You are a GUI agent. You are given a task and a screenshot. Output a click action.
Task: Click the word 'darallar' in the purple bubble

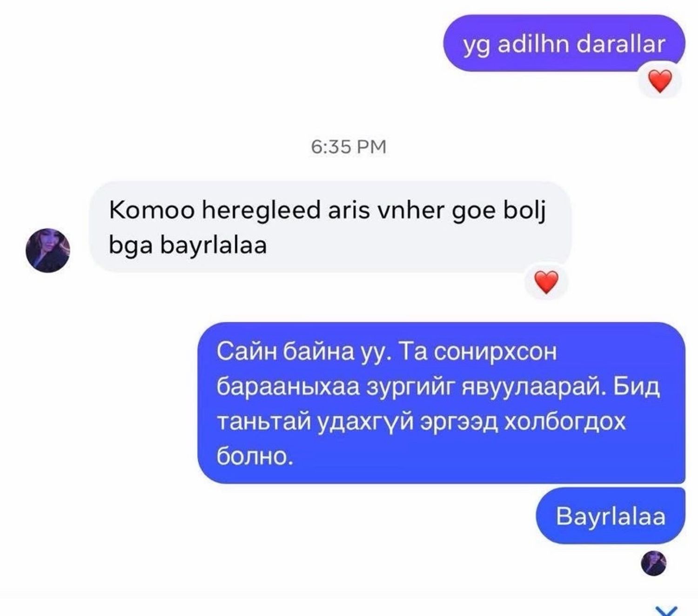621,44
